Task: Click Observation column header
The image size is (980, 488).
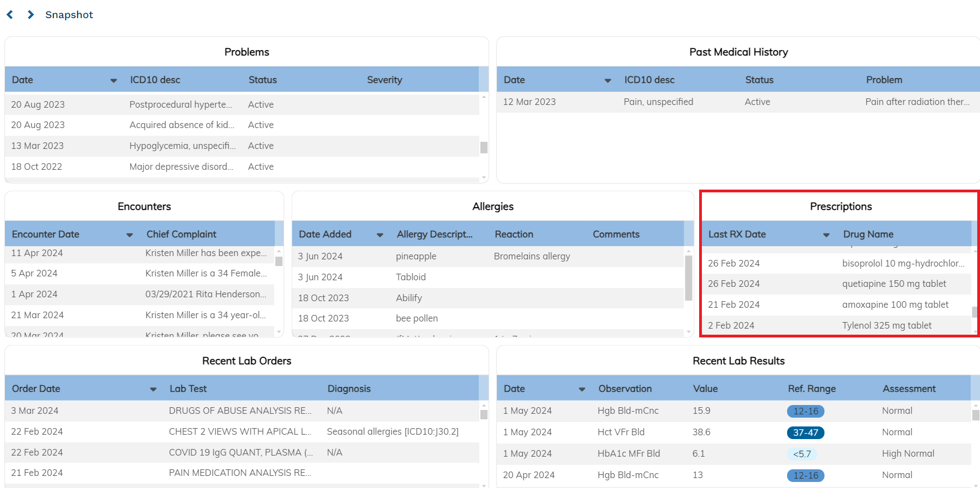Action: (625, 389)
